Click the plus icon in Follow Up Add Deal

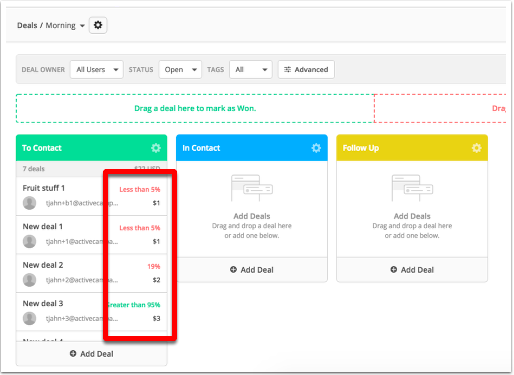tap(394, 269)
